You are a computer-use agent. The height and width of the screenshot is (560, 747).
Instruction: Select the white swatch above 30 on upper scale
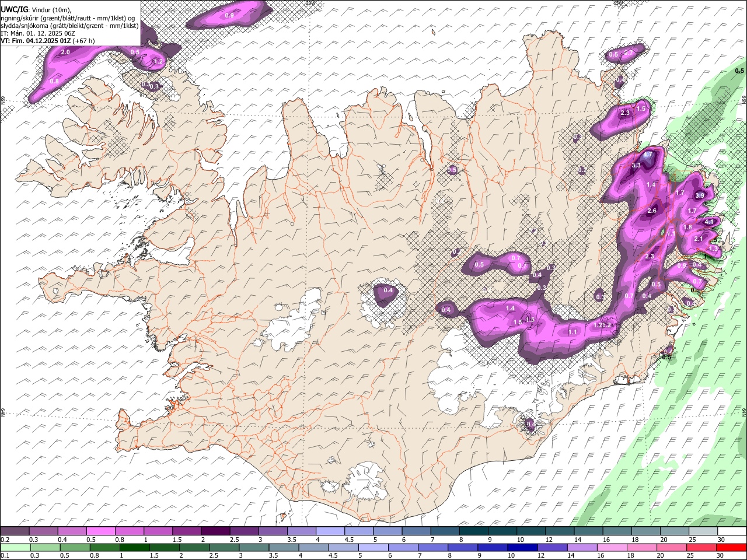(x=731, y=531)
